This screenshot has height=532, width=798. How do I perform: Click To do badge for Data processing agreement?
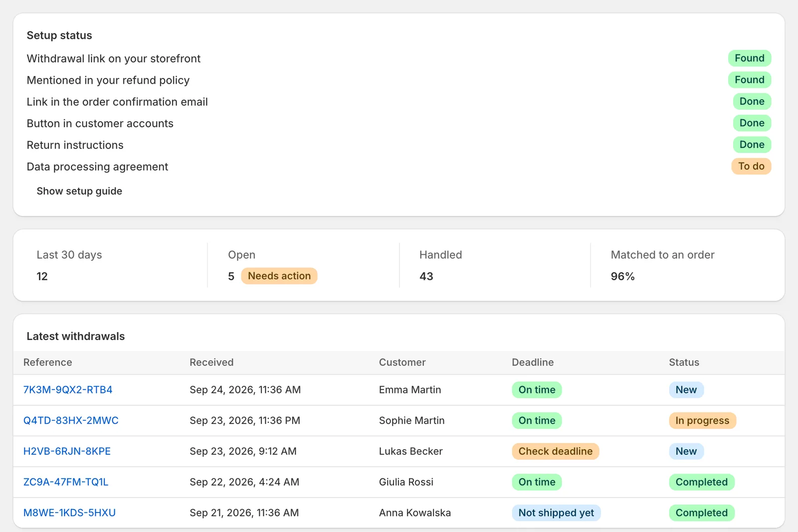[751, 166]
